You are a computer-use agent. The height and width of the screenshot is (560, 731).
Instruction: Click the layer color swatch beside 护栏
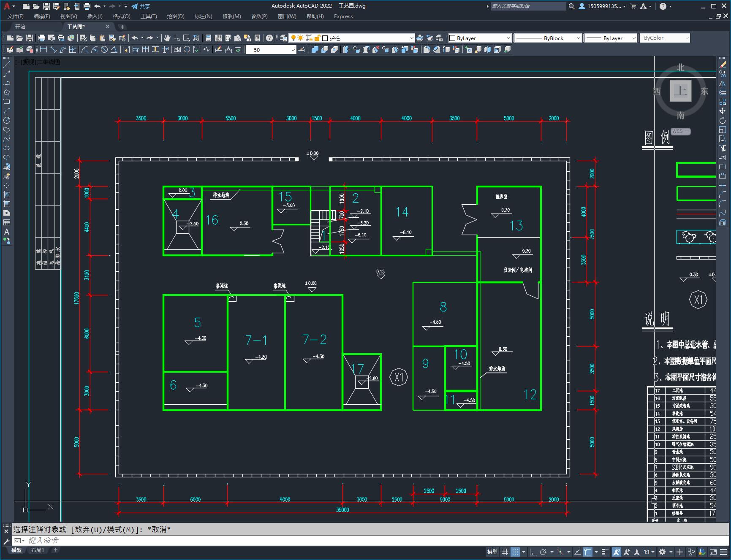click(325, 38)
